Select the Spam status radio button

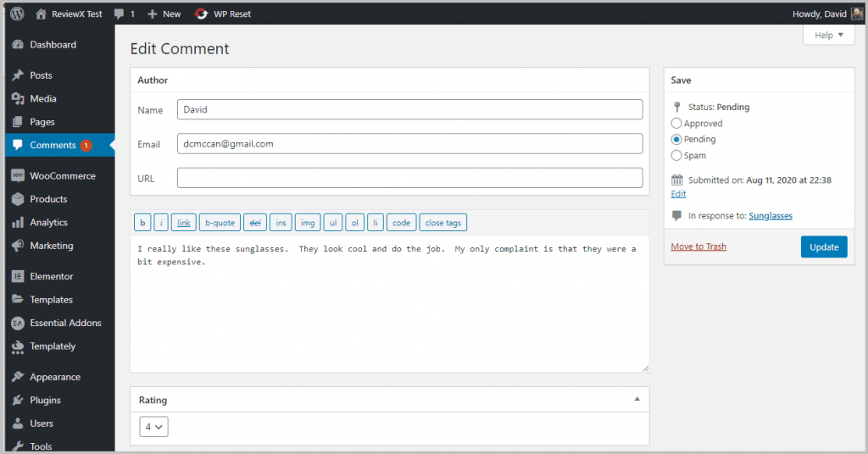point(676,155)
